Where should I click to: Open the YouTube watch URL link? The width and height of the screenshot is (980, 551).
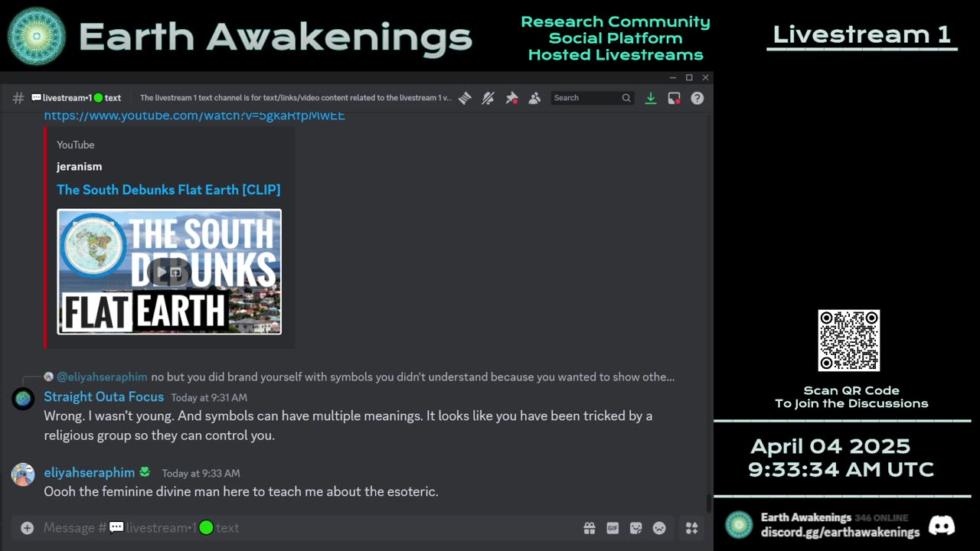coord(194,116)
